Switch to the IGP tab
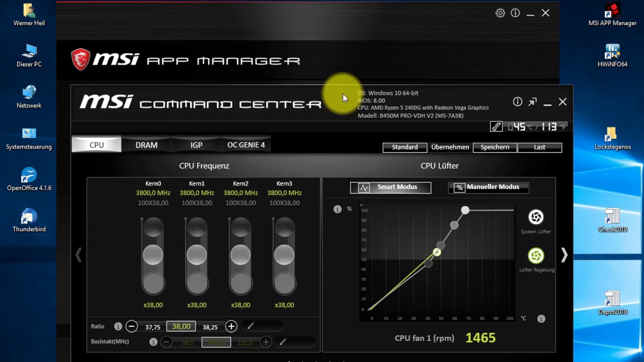644x362 pixels. click(196, 145)
